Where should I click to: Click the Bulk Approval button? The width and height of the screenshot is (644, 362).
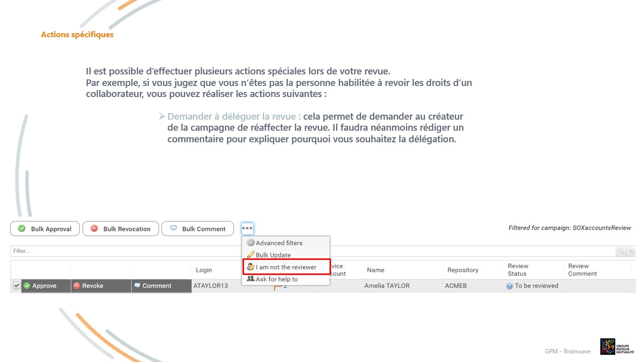click(x=45, y=229)
